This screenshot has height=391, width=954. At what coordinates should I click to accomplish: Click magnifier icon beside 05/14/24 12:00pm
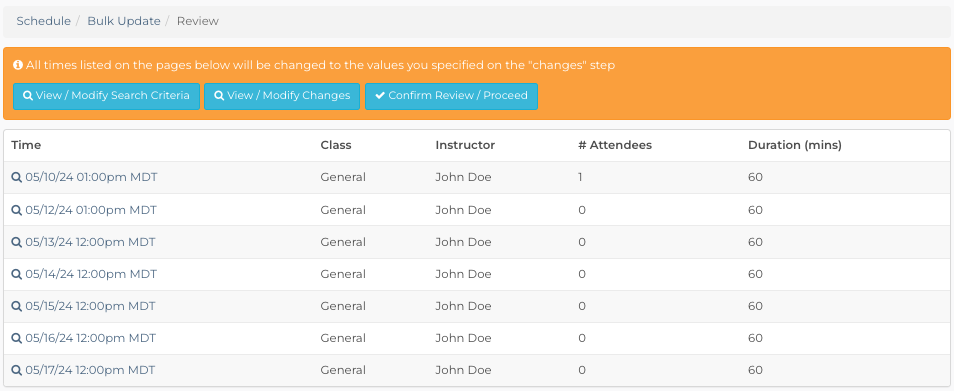(x=17, y=274)
